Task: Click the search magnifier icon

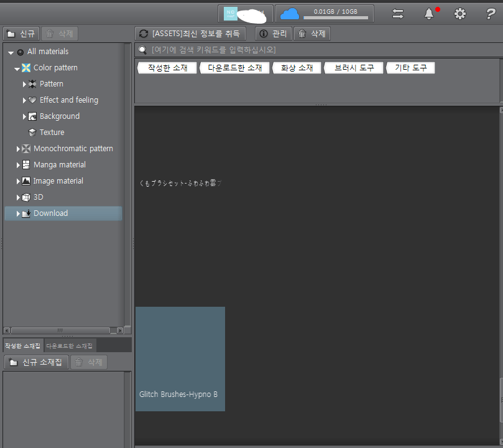Action: pyautogui.click(x=142, y=50)
